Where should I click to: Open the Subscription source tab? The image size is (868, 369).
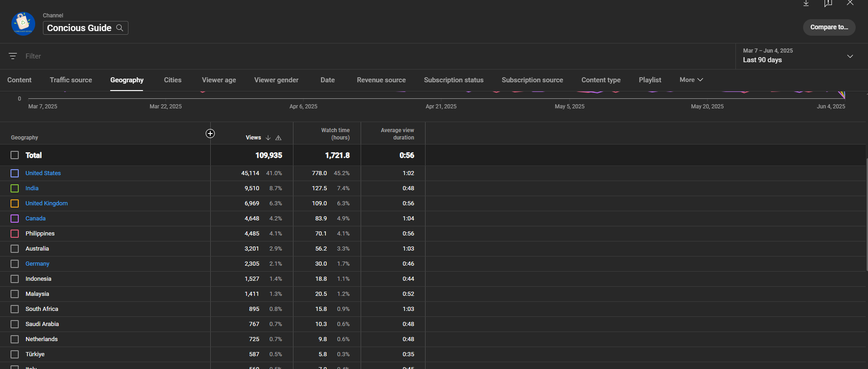pos(532,80)
